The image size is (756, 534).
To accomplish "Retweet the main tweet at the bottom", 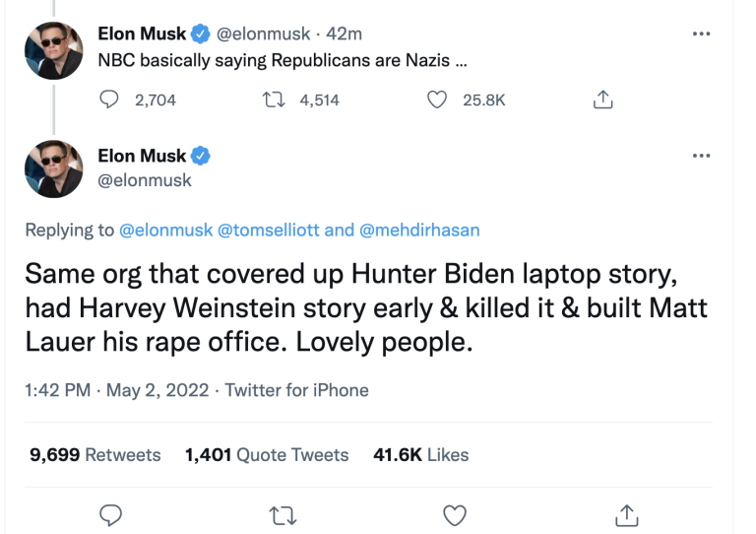I will pyautogui.click(x=283, y=514).
